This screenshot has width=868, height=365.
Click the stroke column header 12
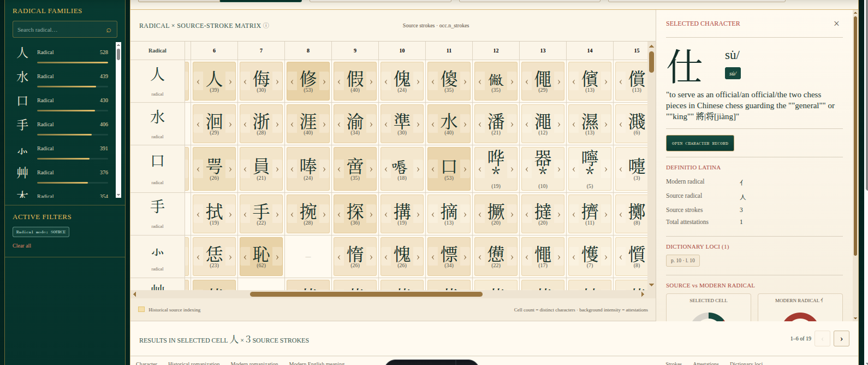496,51
